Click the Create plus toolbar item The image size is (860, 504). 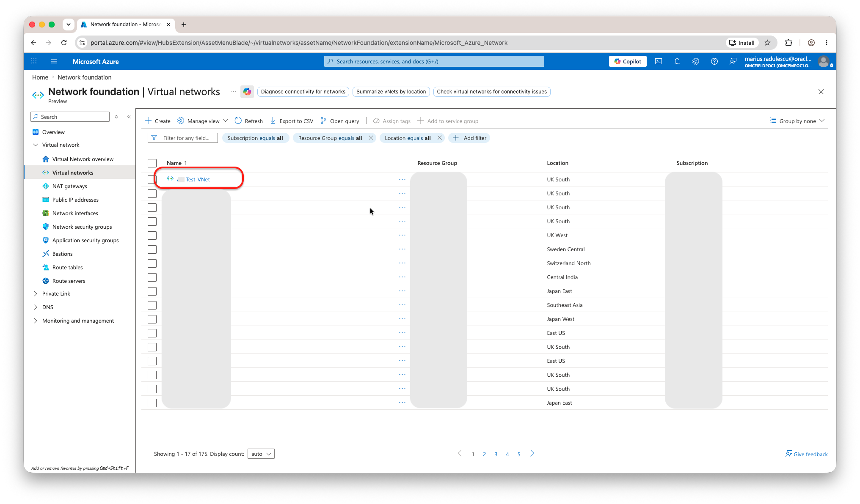pos(157,121)
